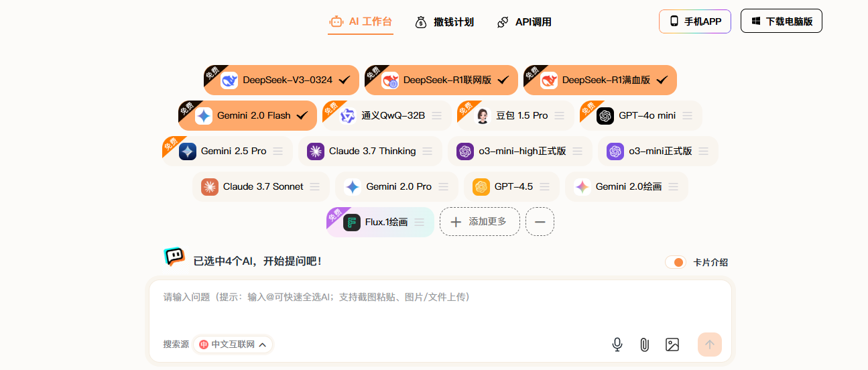This screenshot has width=868, height=370.
Task: Click the Gemini 2.0 Pro icon
Action: click(353, 187)
